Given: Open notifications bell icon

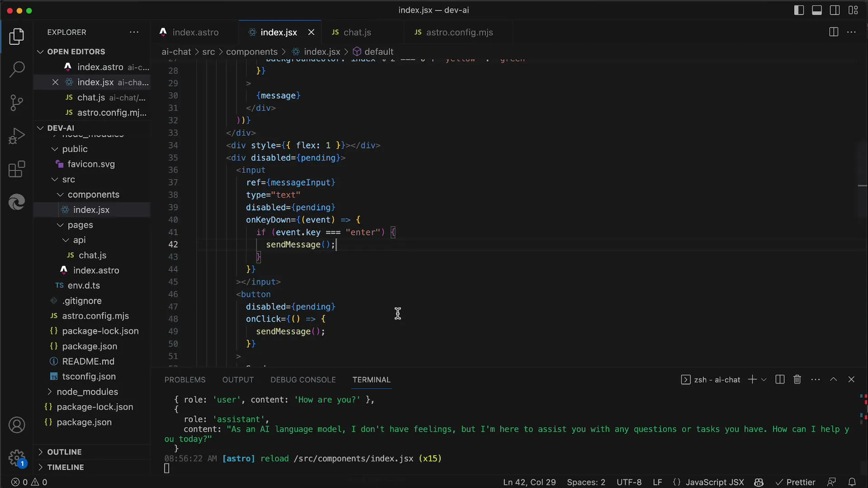Looking at the screenshot, I should (x=852, y=482).
